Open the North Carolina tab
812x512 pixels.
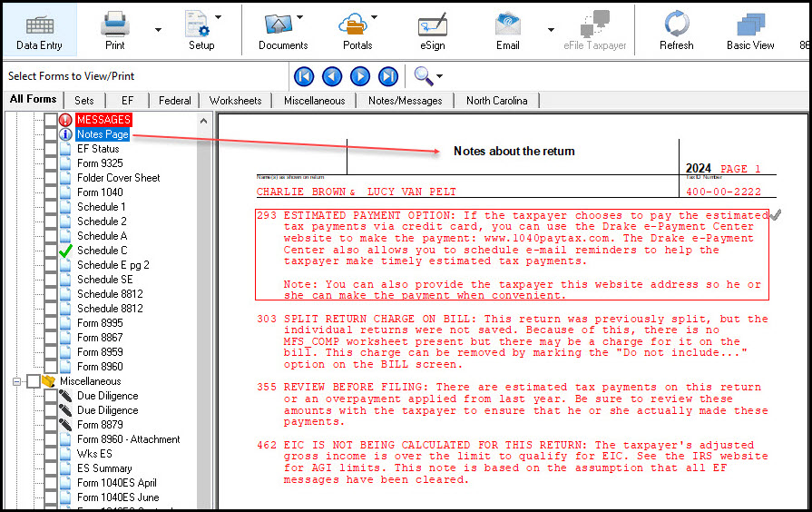click(496, 101)
